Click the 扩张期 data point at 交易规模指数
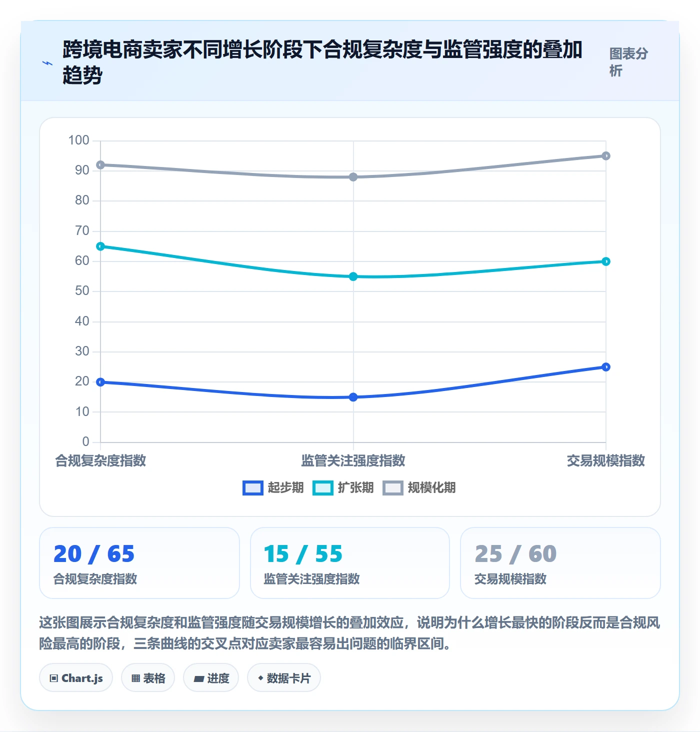700x732 pixels. pyautogui.click(x=606, y=261)
